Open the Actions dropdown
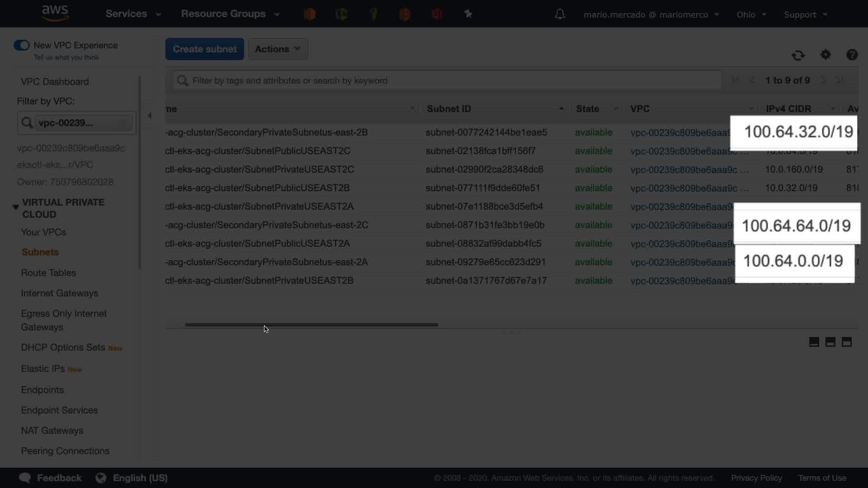Viewport: 868px width, 488px height. 278,49
